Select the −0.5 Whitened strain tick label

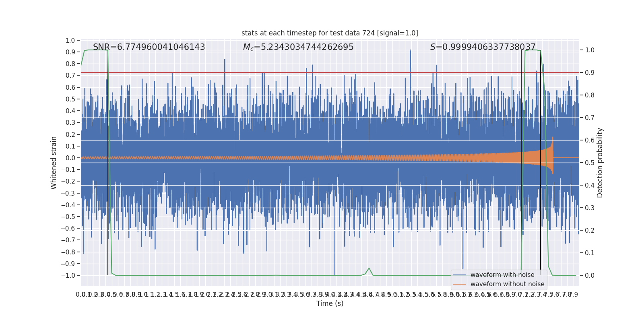click(68, 217)
